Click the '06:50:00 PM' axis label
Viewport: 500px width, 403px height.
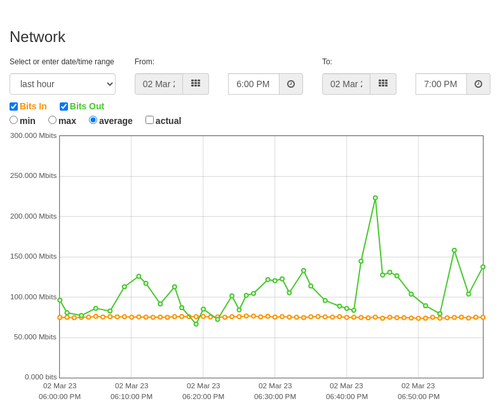(418, 397)
